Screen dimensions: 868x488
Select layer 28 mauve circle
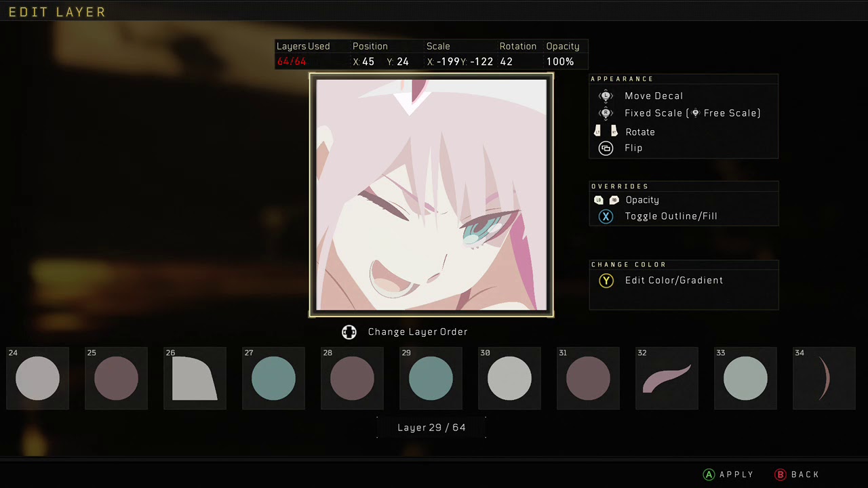(352, 378)
